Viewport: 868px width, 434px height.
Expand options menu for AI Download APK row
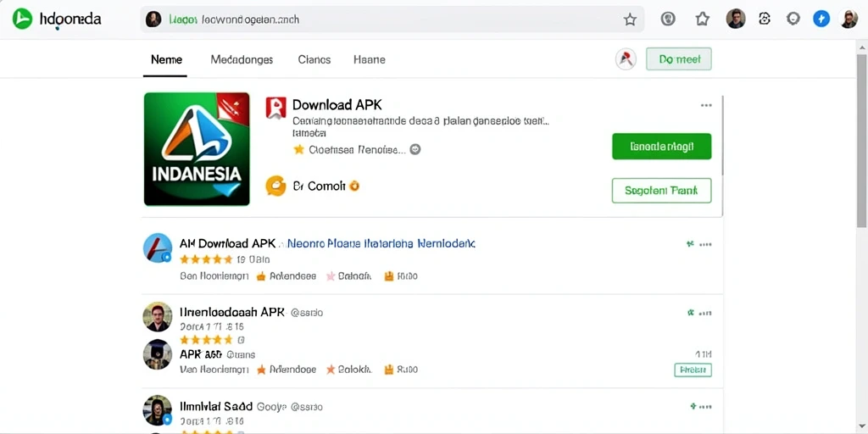(x=705, y=243)
